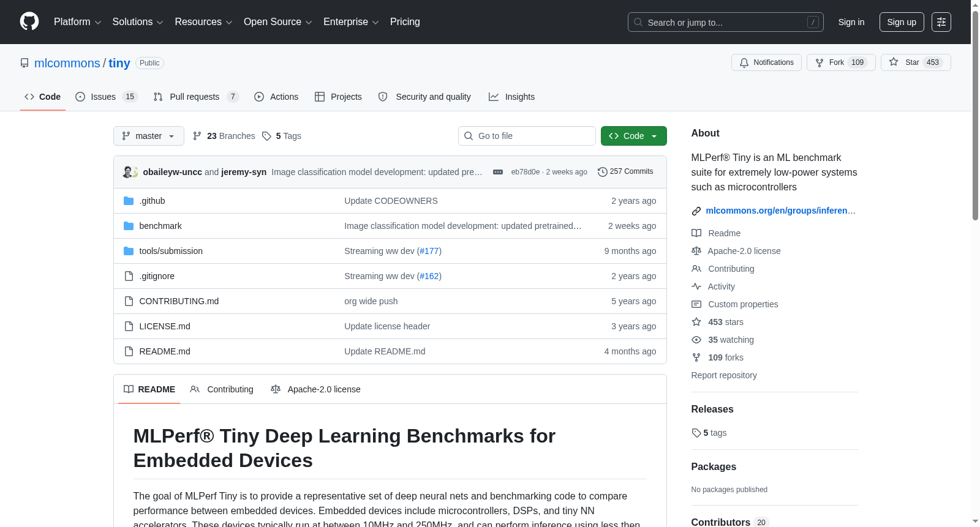980x527 pixels.
Task: Click the eye icon beside 35 watching
Action: tap(696, 340)
